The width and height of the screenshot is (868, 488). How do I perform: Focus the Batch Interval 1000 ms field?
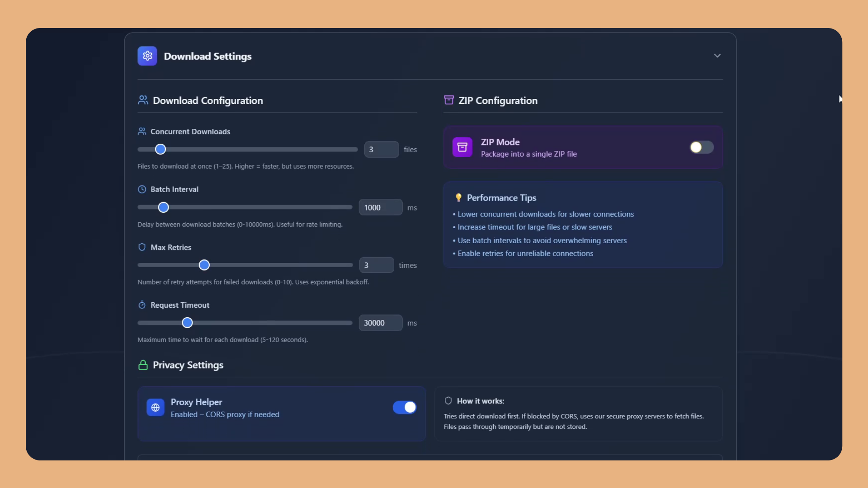click(x=380, y=207)
